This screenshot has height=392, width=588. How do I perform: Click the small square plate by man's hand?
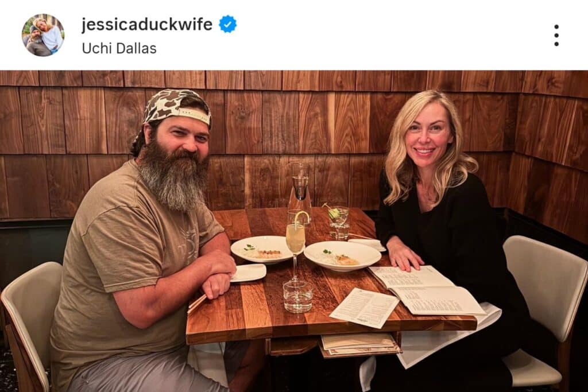point(248,273)
